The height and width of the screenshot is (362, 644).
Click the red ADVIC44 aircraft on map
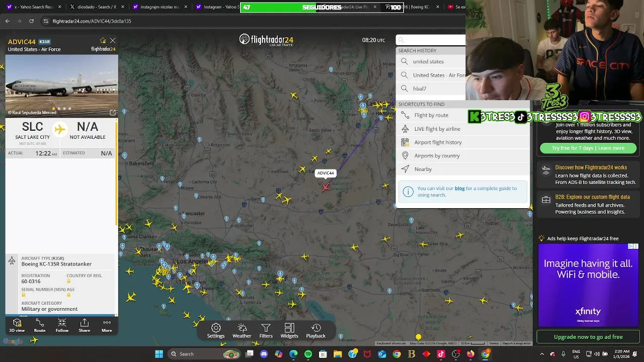pyautogui.click(x=326, y=187)
